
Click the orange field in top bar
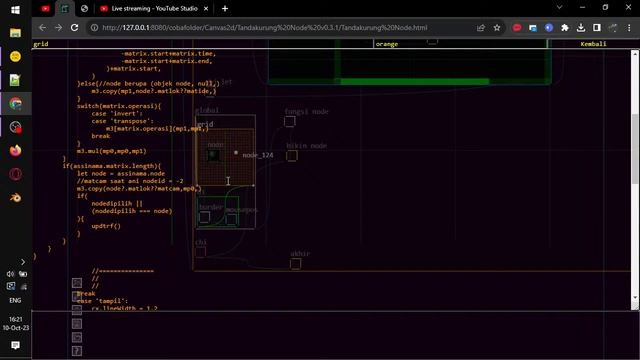pos(460,44)
